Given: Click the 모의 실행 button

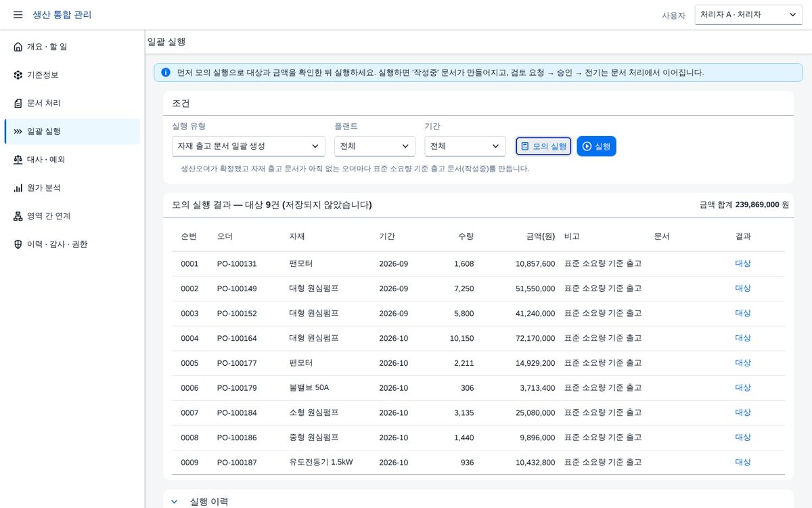Looking at the screenshot, I should coord(543,146).
